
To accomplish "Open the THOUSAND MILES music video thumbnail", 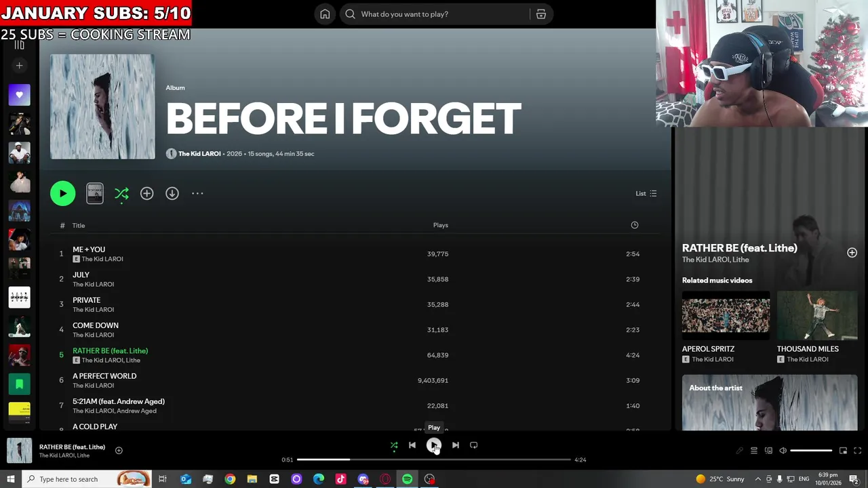I will 817,315.
